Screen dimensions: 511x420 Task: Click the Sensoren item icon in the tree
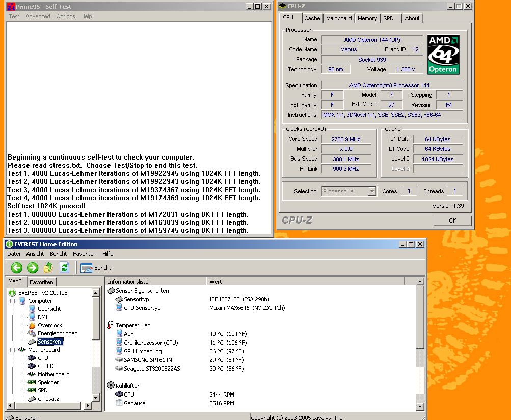32,342
